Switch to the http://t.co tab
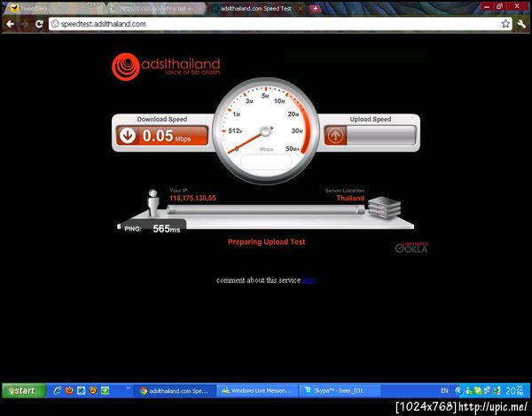Screen dimensions: 532x416 (x=156, y=9)
